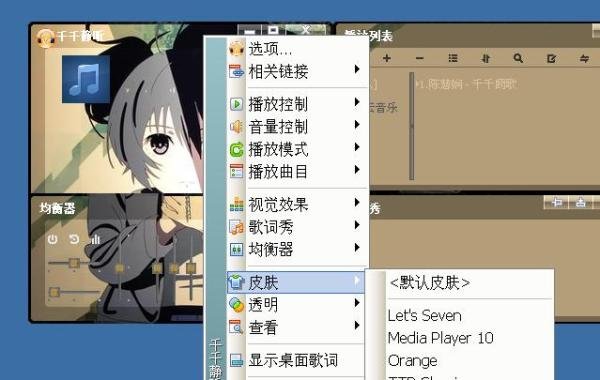Click the equalizer icon beside 均衡器 menu item
The image size is (600, 380).
236,250
